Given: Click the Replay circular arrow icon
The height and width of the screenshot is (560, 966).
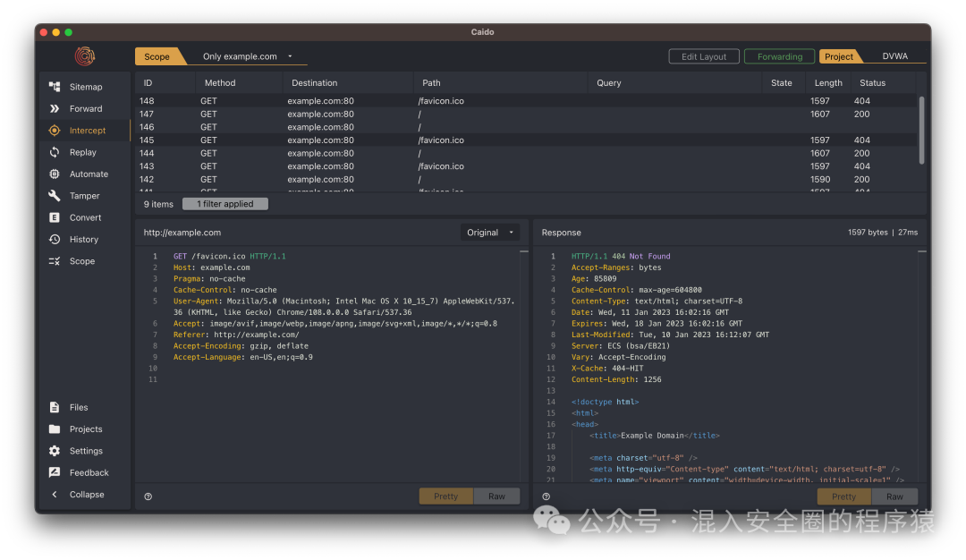Looking at the screenshot, I should click(x=55, y=152).
